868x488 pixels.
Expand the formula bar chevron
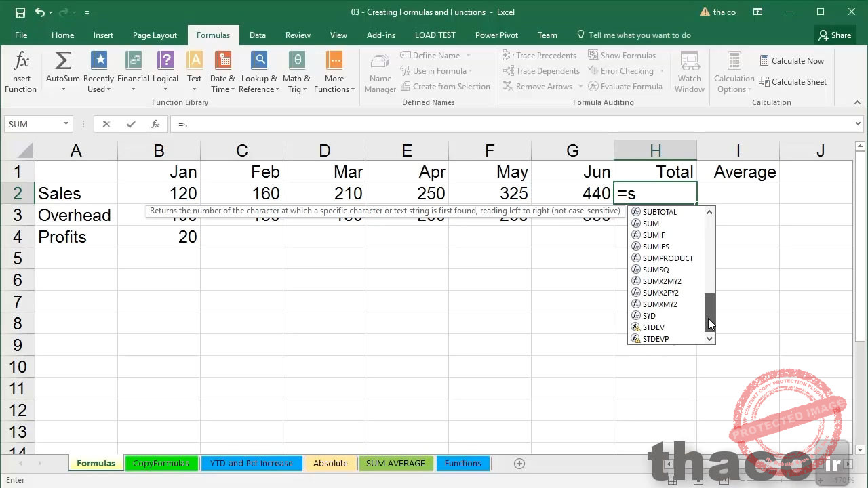point(859,124)
